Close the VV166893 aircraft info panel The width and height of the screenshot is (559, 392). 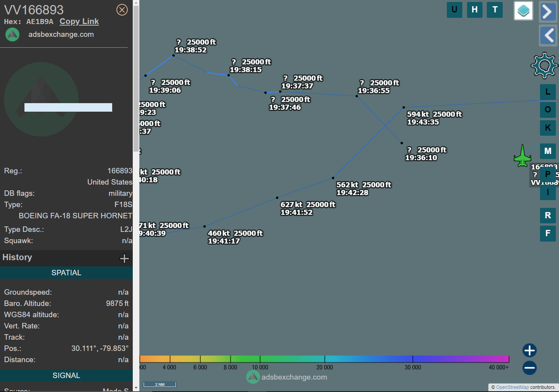122,10
